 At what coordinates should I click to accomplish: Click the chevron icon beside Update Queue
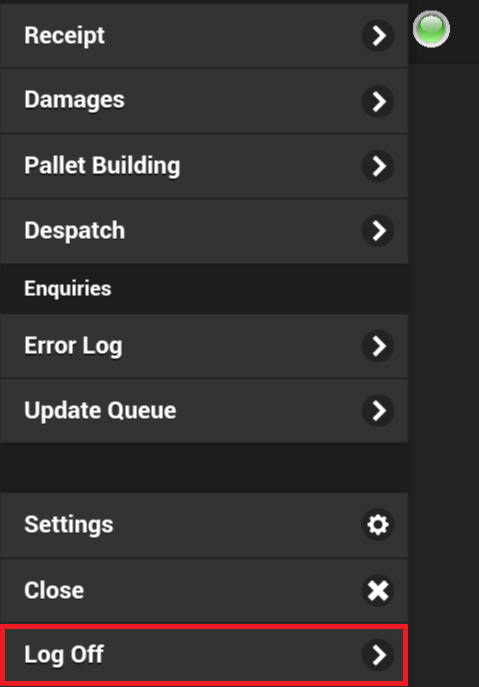378,411
